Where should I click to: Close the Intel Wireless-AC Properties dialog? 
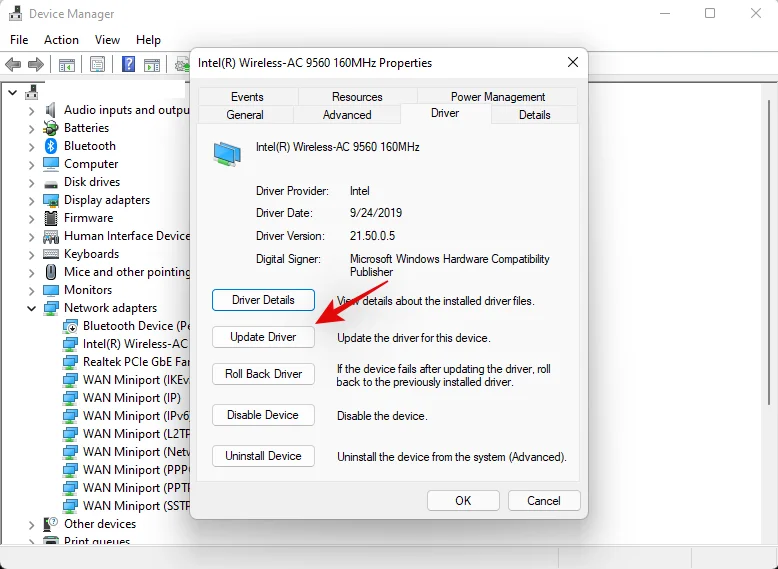(573, 63)
